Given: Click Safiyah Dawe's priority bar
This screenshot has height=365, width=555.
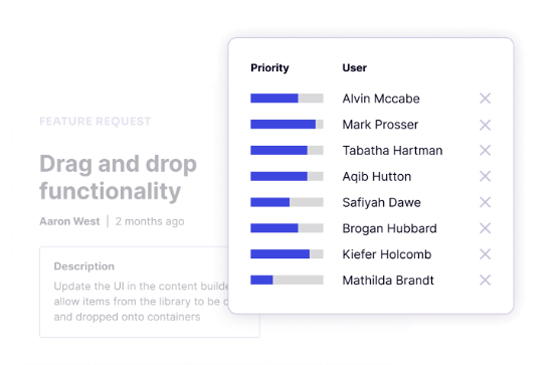Looking at the screenshot, I should (x=287, y=202).
